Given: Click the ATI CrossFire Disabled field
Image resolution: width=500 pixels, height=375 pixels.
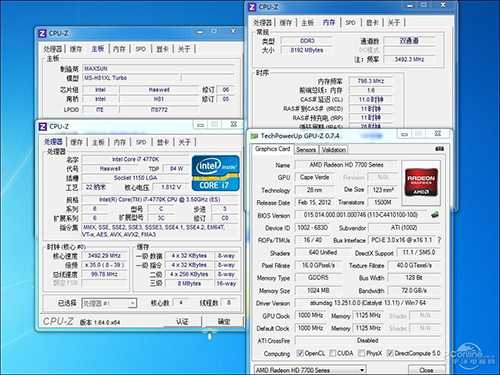Looking at the screenshot, I should [x=368, y=340].
